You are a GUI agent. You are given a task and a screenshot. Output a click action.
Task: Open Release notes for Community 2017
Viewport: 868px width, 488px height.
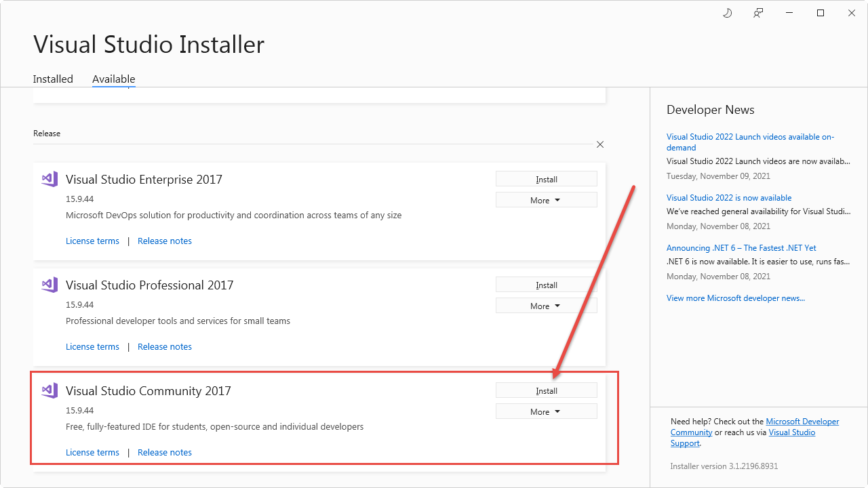(x=165, y=452)
